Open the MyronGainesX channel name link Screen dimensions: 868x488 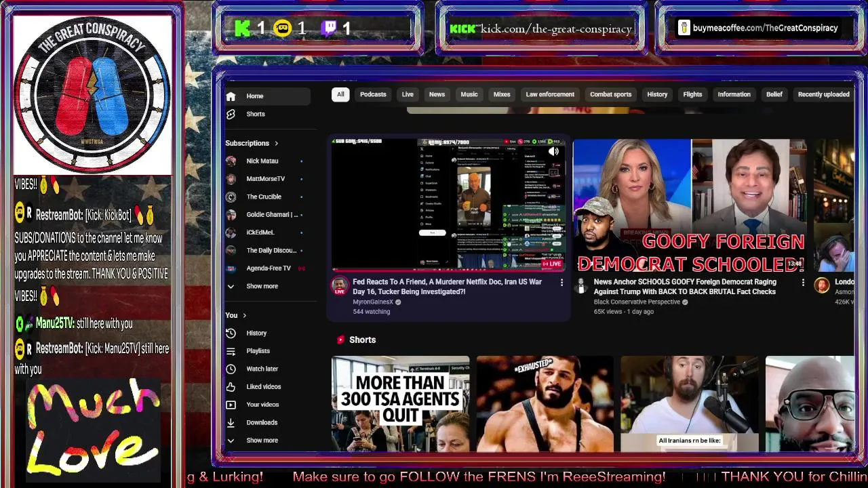tap(373, 302)
